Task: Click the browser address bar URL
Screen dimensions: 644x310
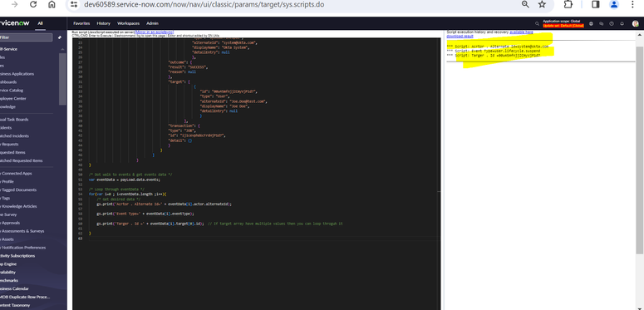Action: click(x=204, y=4)
